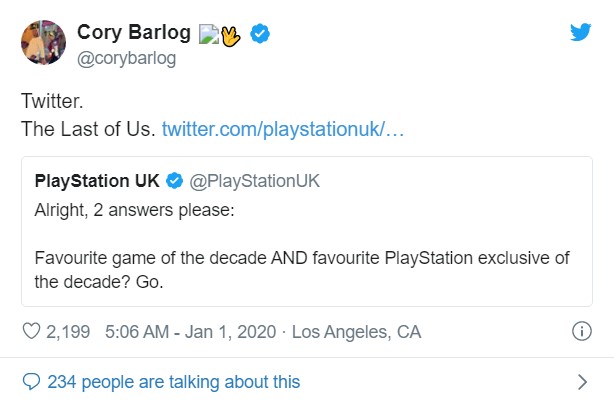Like the tweet with the heart icon
The width and height of the screenshot is (614, 401).
pos(29,330)
